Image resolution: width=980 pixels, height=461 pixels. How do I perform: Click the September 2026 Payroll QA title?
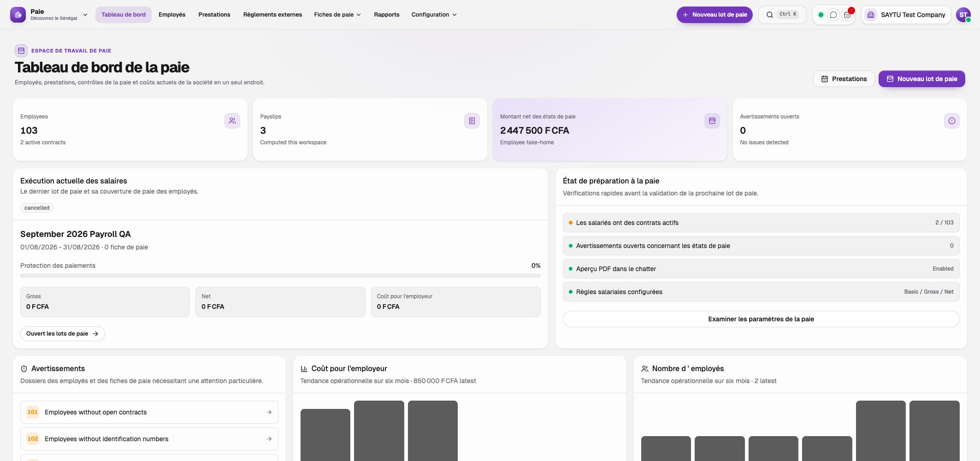(x=76, y=234)
